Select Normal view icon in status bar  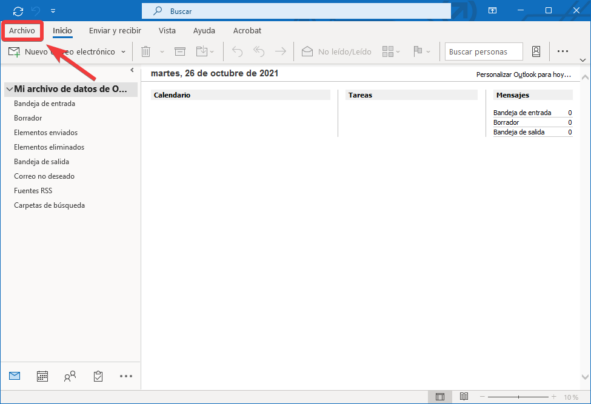(x=440, y=396)
